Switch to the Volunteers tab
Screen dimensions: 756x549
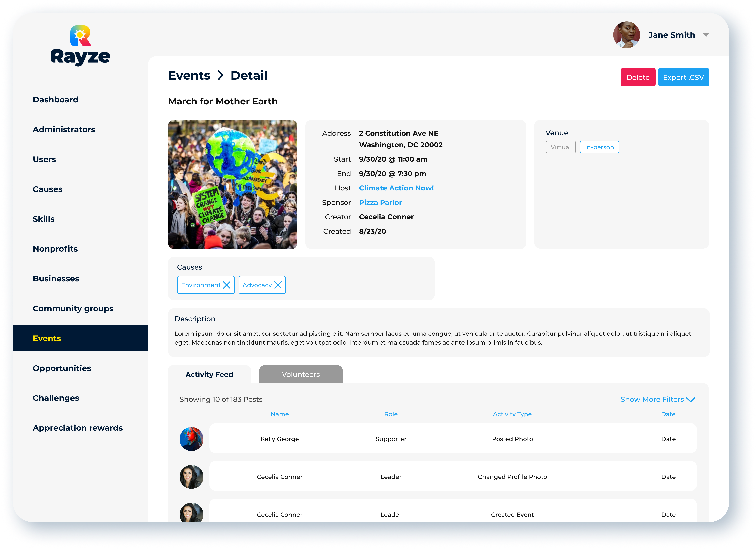301,374
